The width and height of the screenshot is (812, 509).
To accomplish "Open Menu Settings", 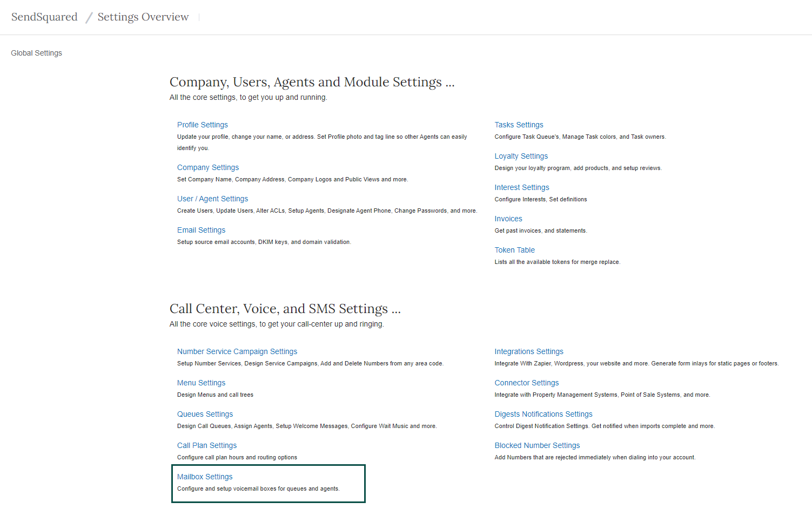I will (201, 383).
